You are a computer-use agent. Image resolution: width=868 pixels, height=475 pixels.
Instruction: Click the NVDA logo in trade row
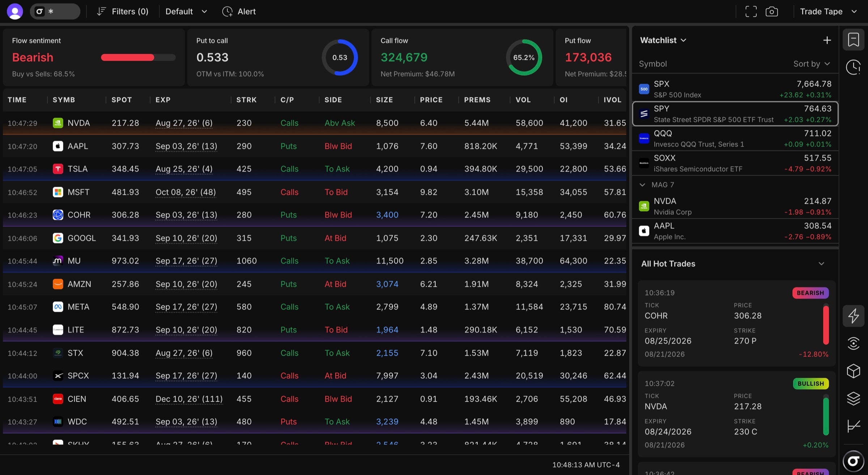pos(58,123)
